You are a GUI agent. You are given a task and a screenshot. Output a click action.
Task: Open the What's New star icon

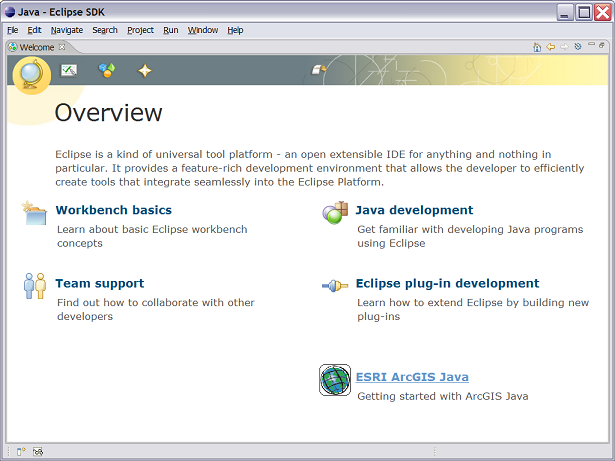click(x=145, y=71)
